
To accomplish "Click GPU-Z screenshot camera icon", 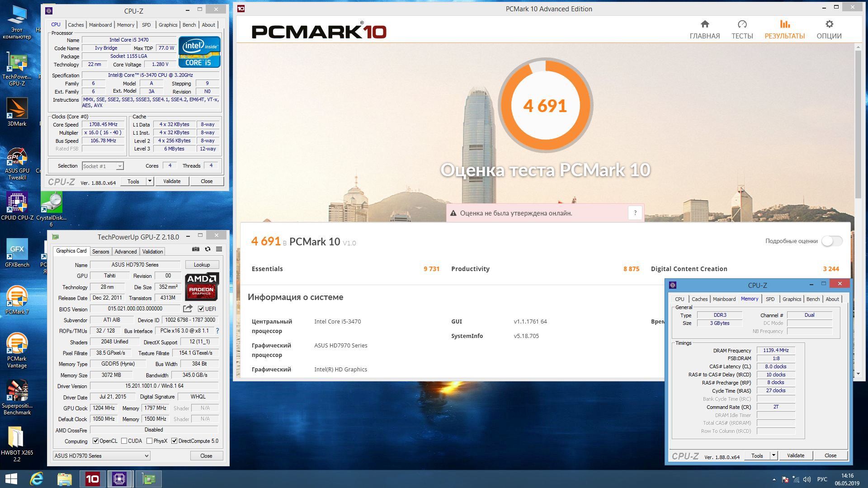I will tap(196, 249).
